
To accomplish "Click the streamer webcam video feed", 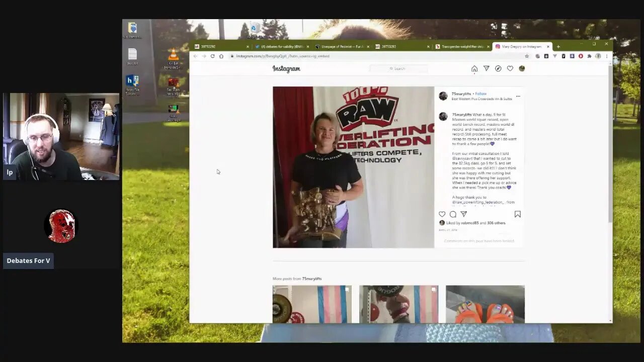I will 61,136.
